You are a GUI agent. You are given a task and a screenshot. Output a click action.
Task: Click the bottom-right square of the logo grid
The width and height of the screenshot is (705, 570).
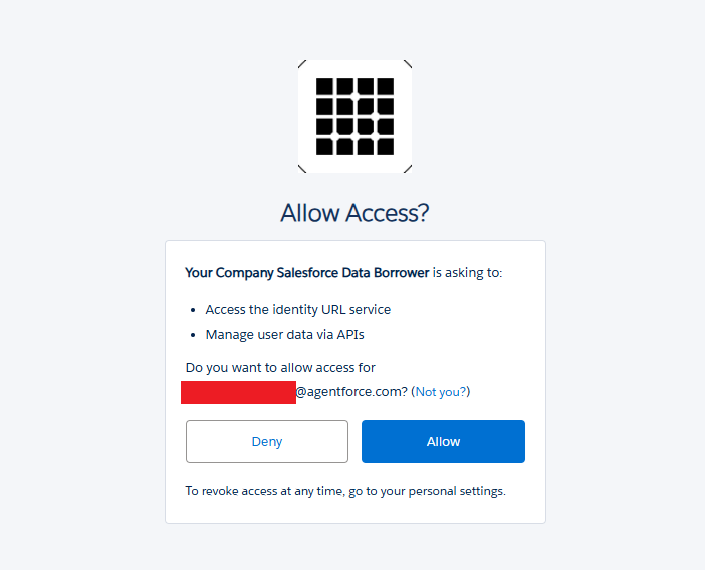tap(386, 147)
